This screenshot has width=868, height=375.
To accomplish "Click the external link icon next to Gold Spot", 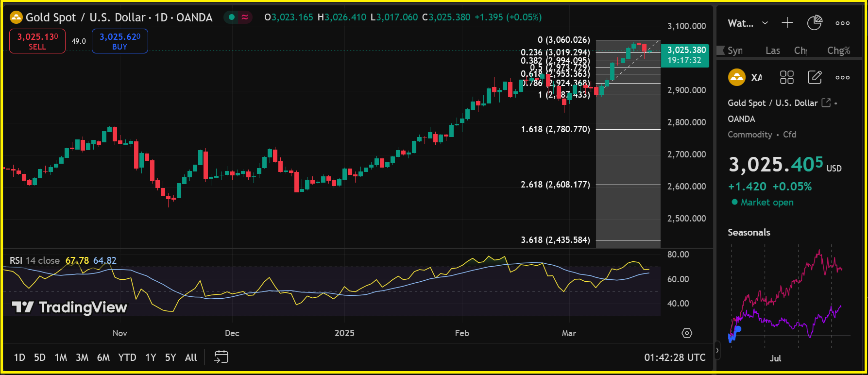I will click(x=826, y=102).
